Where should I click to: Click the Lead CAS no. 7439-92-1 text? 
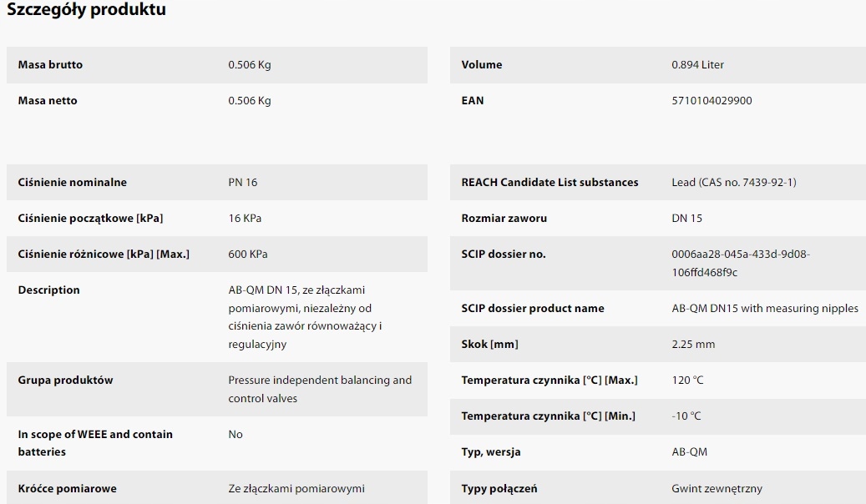click(x=733, y=182)
